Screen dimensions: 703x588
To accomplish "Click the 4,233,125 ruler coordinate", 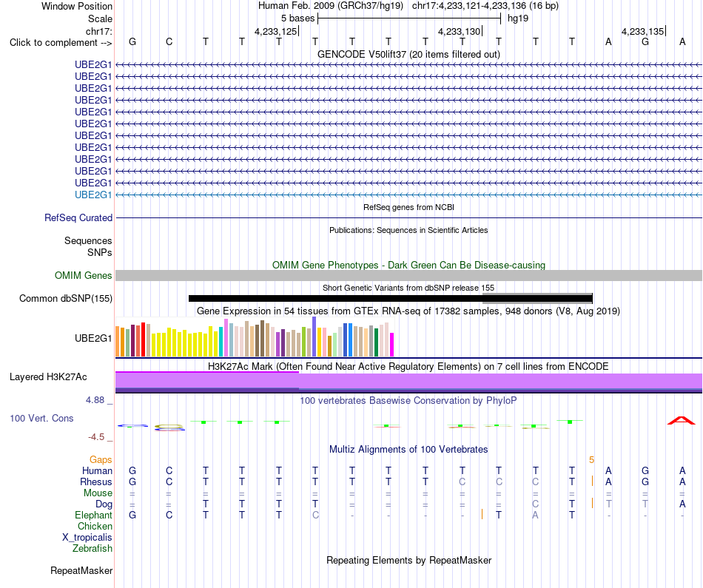I will coord(275,31).
